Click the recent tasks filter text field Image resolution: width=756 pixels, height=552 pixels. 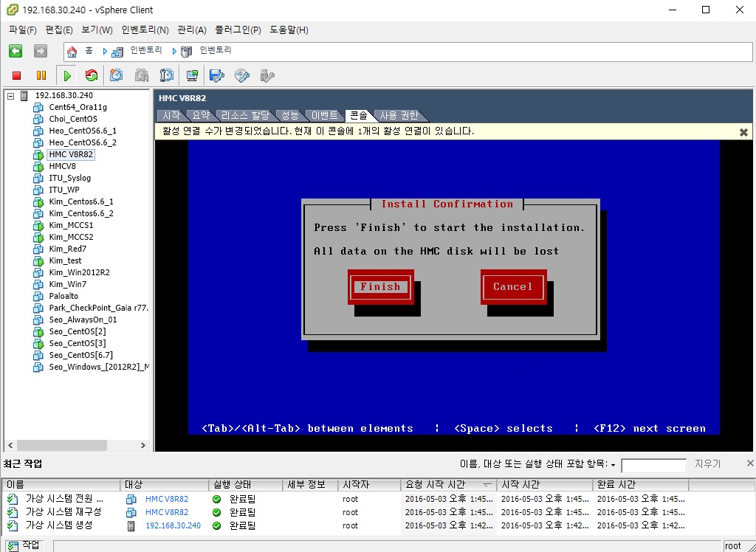[653, 465]
